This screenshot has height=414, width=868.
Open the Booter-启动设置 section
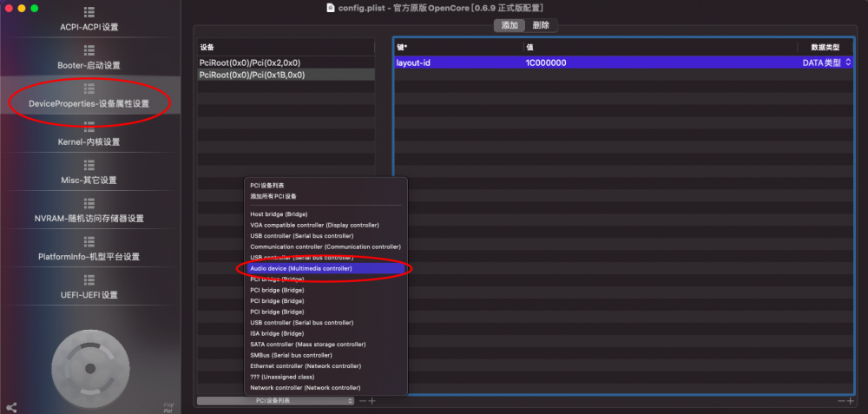89,57
